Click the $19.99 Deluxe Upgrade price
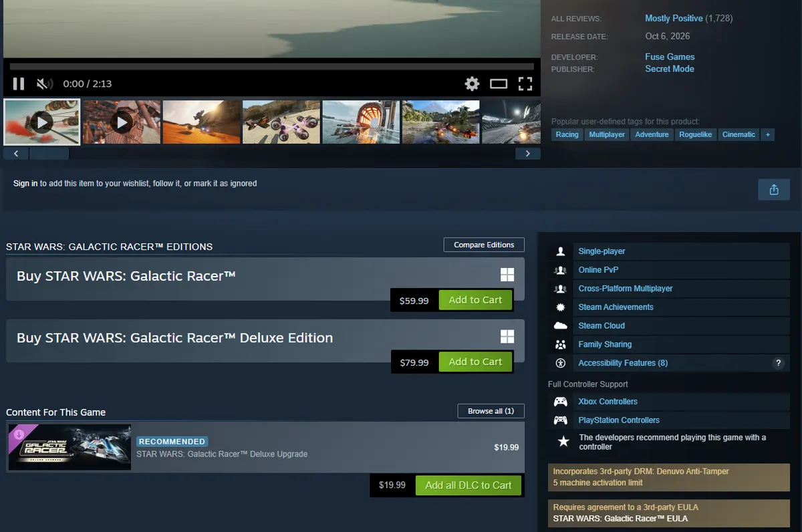 pos(506,447)
